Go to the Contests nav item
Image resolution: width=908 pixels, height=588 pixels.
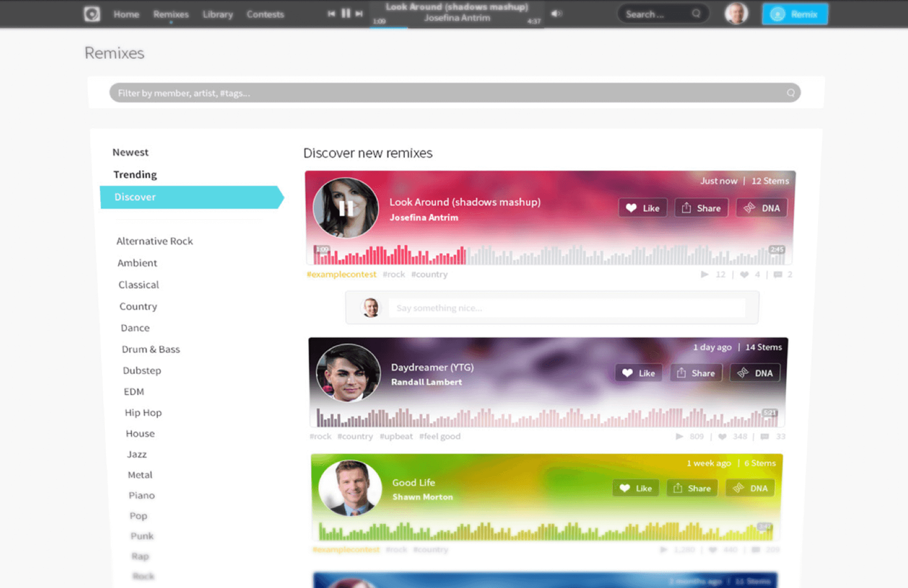coord(265,14)
